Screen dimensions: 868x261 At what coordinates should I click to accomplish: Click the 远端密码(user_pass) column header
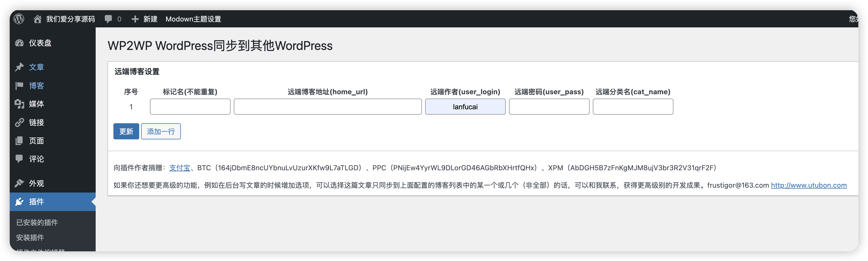[x=549, y=92]
